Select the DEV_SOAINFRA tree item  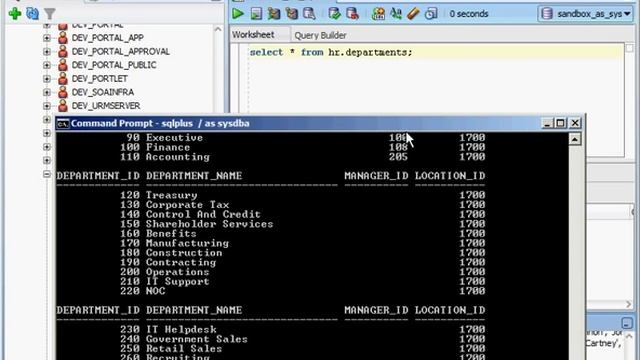[103, 92]
